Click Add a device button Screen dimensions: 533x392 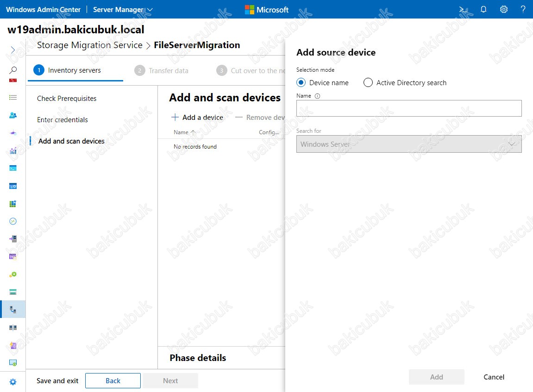click(x=197, y=117)
